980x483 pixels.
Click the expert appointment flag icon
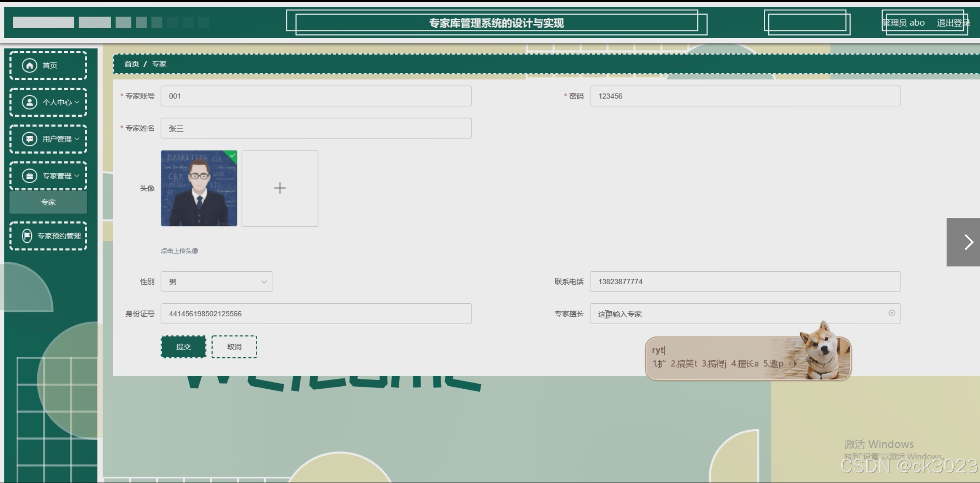pyautogui.click(x=27, y=236)
